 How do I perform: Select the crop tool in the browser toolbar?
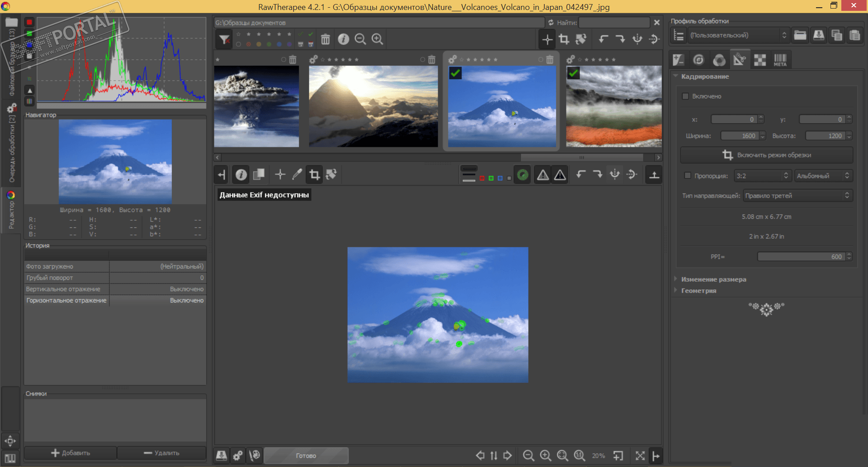pos(564,39)
